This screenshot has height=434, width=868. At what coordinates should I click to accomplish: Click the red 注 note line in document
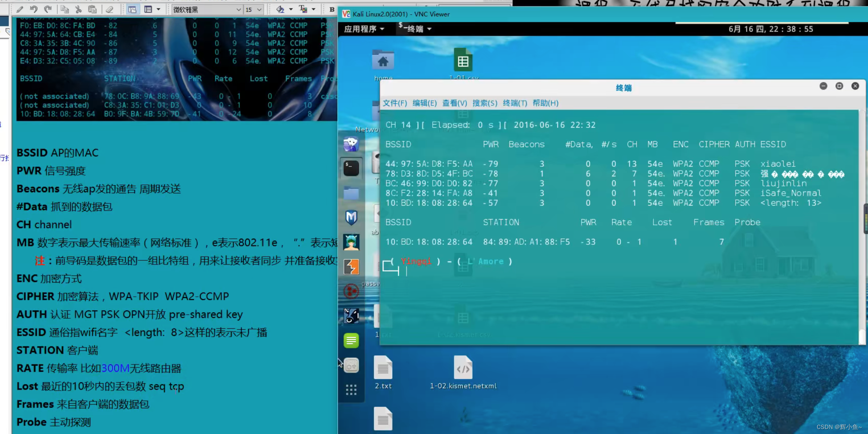point(186,261)
